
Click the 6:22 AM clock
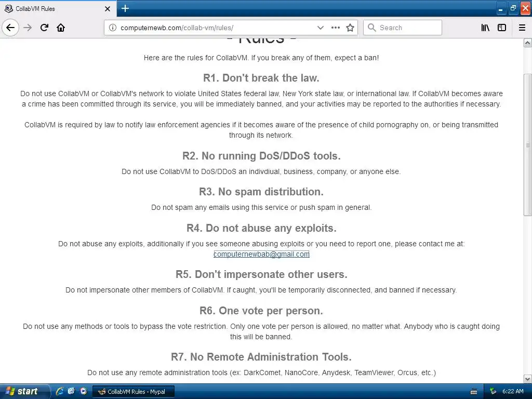(513, 391)
